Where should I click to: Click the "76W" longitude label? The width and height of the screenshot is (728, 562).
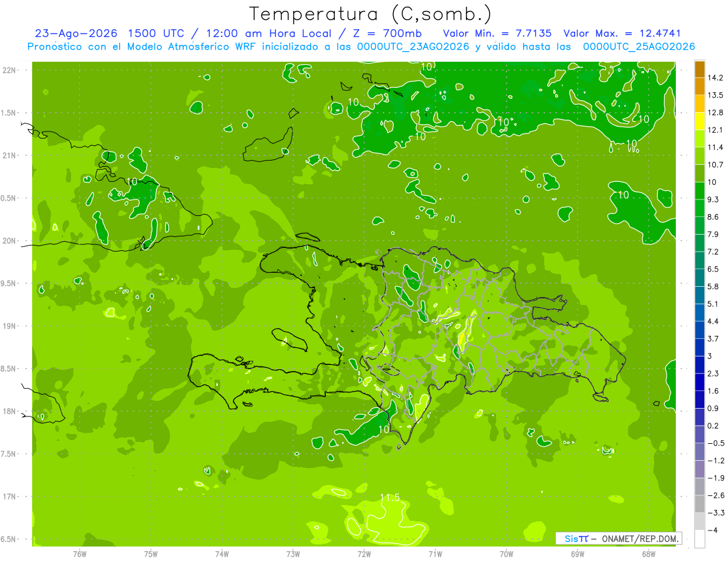point(79,554)
